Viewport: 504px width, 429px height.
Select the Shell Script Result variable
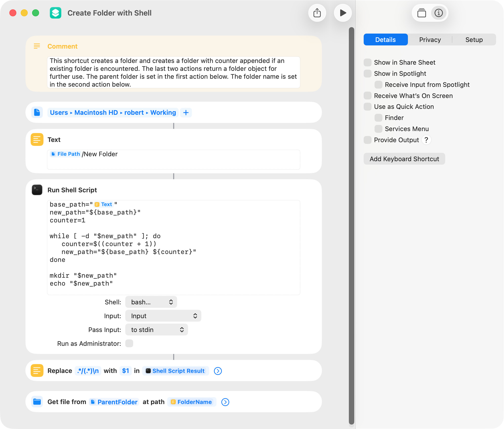pos(175,371)
